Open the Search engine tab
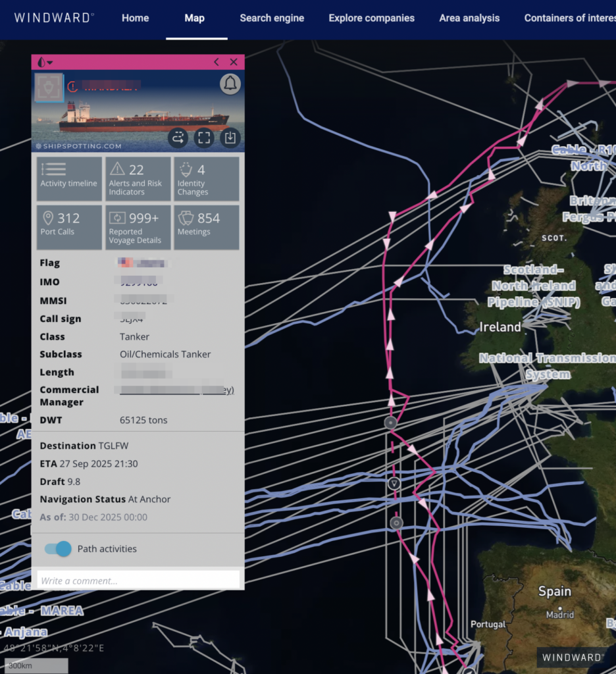 (272, 18)
